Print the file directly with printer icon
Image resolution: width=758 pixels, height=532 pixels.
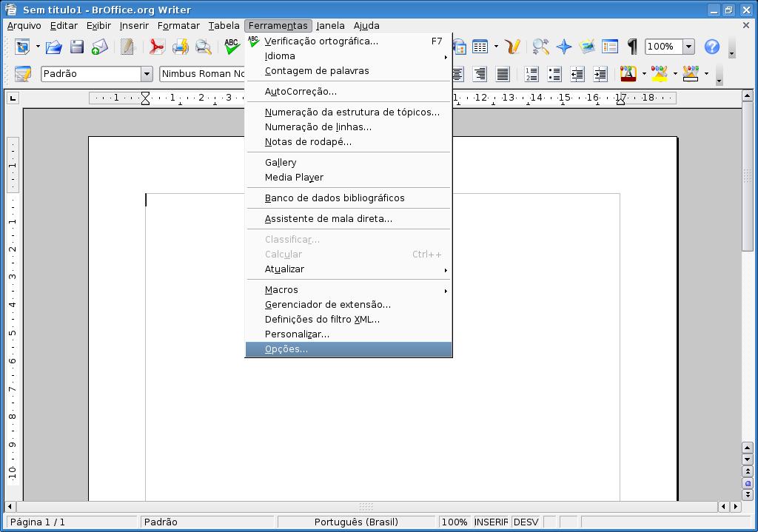pos(181,47)
